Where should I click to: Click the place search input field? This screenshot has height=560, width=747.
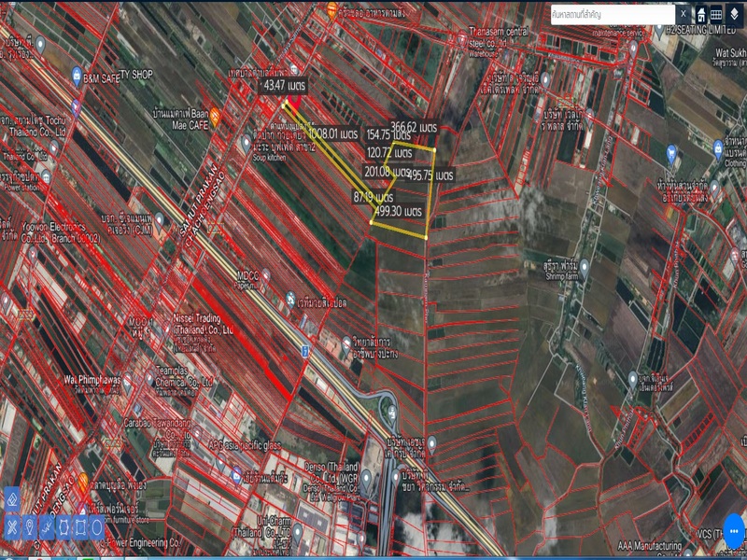click(612, 14)
